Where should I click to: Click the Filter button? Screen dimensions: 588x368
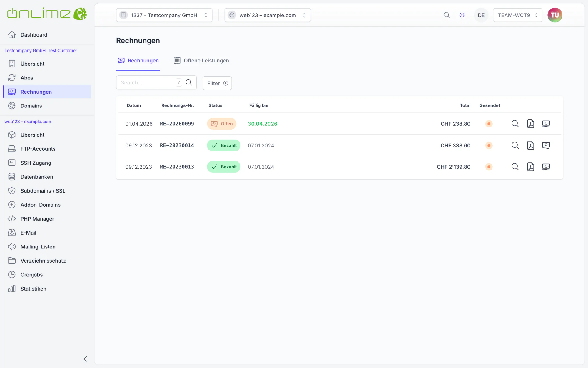click(x=217, y=83)
